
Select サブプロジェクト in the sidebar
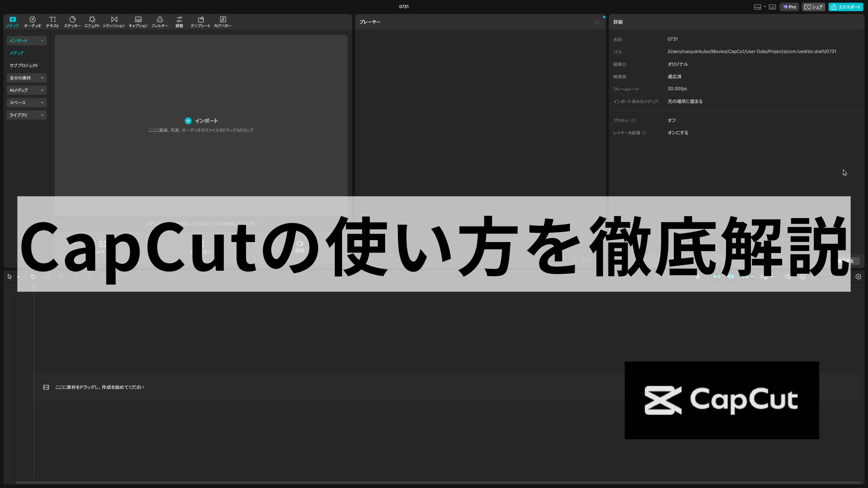click(24, 65)
